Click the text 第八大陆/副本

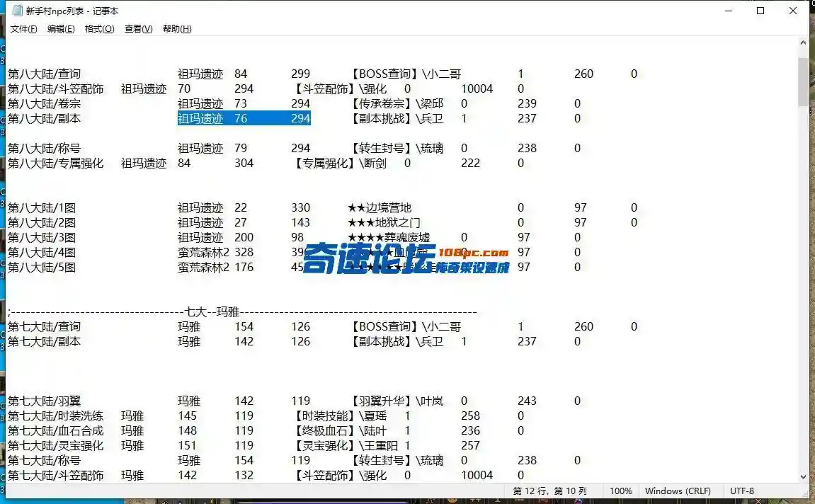coord(44,118)
